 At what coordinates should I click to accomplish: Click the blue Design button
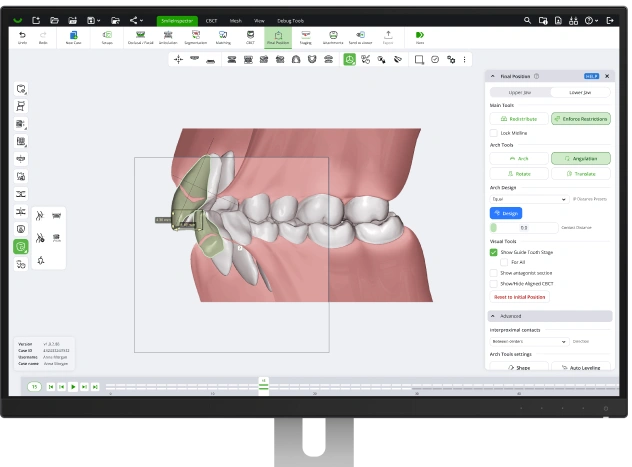pyautogui.click(x=505, y=213)
